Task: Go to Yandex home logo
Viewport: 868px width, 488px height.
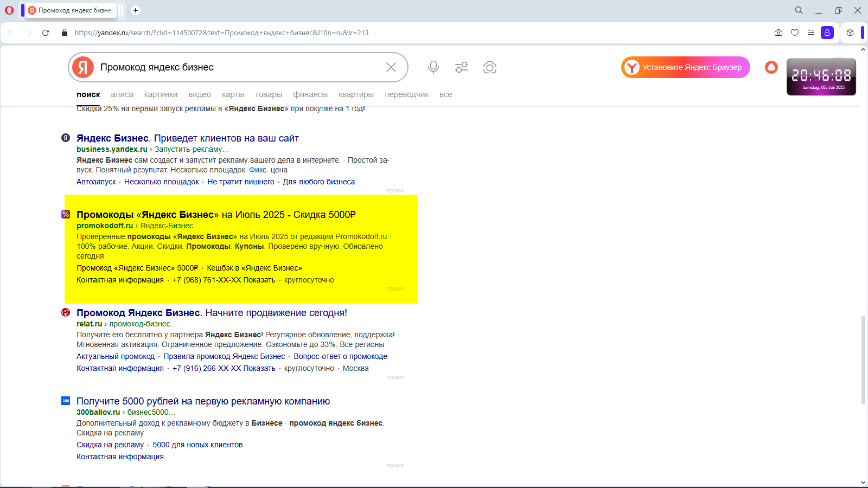Action: pyautogui.click(x=83, y=67)
